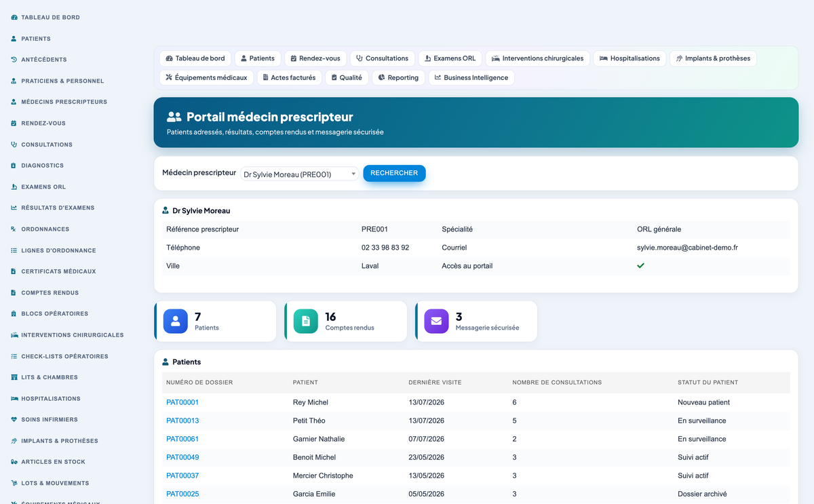This screenshot has width=814, height=504.
Task: Click the Tableau de bord sidebar icon
Action: point(14,17)
